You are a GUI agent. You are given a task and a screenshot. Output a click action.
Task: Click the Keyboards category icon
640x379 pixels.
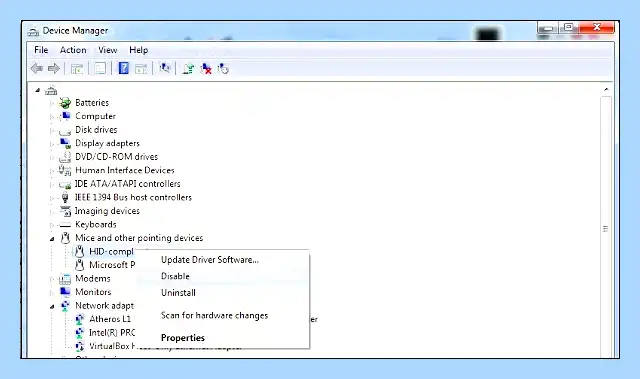coord(65,225)
